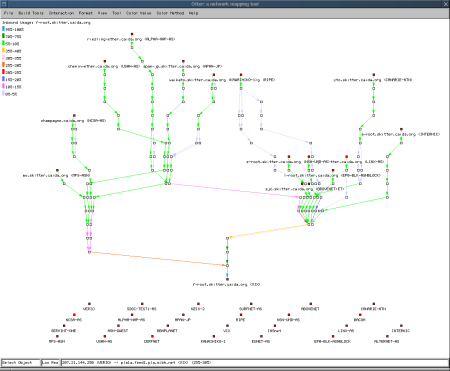Click the red legend swatch
This screenshot has height=371, width=450.
coord(4,72)
